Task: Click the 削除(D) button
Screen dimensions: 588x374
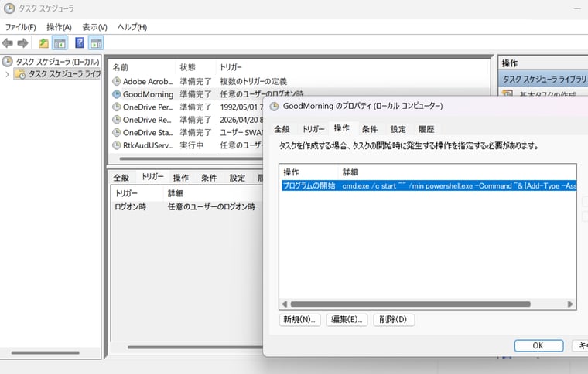Action: [x=394, y=320]
